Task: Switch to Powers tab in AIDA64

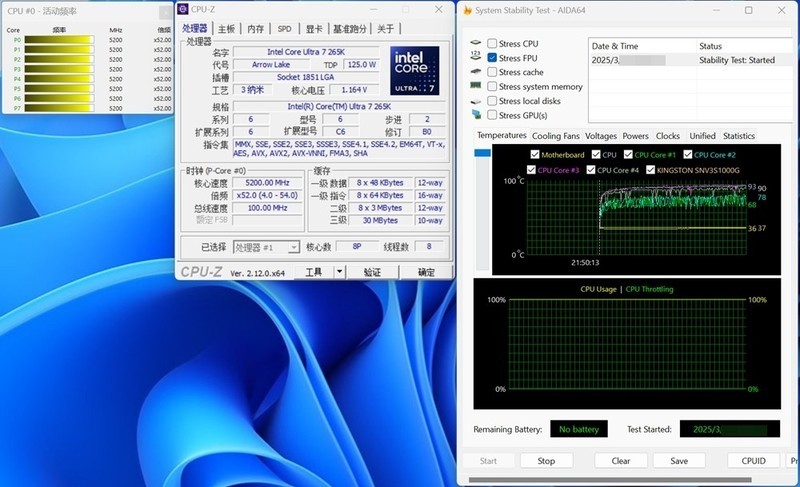Action: (x=635, y=136)
